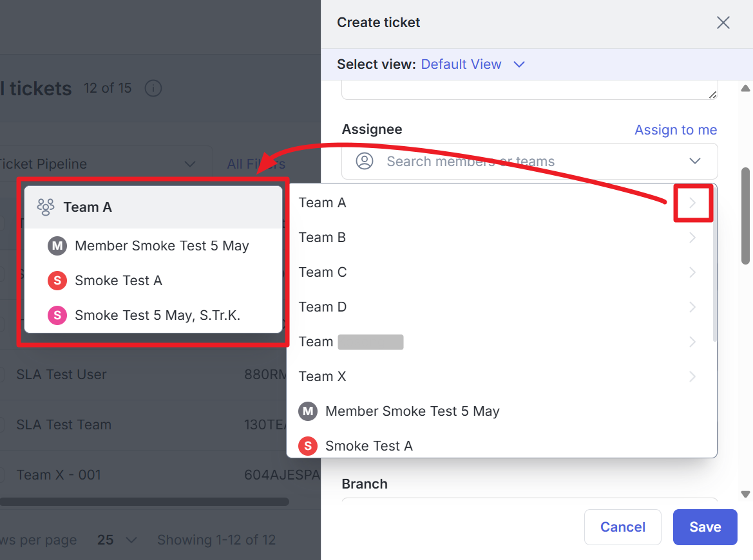Screen dimensions: 753x560
Task: Click the info icon beside ticket count
Action: point(153,88)
